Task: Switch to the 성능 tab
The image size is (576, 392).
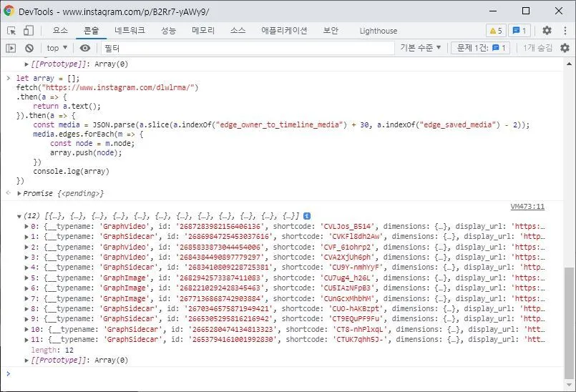Action: 168,31
